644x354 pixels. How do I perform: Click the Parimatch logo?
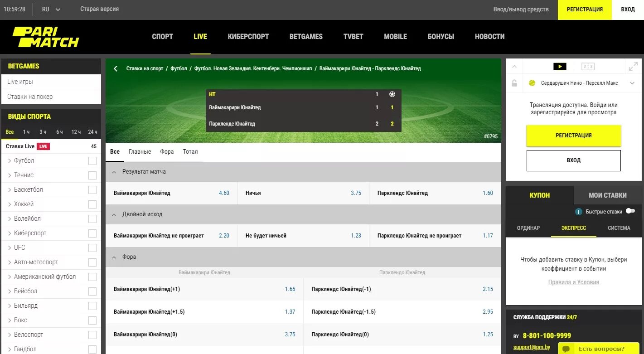click(46, 37)
